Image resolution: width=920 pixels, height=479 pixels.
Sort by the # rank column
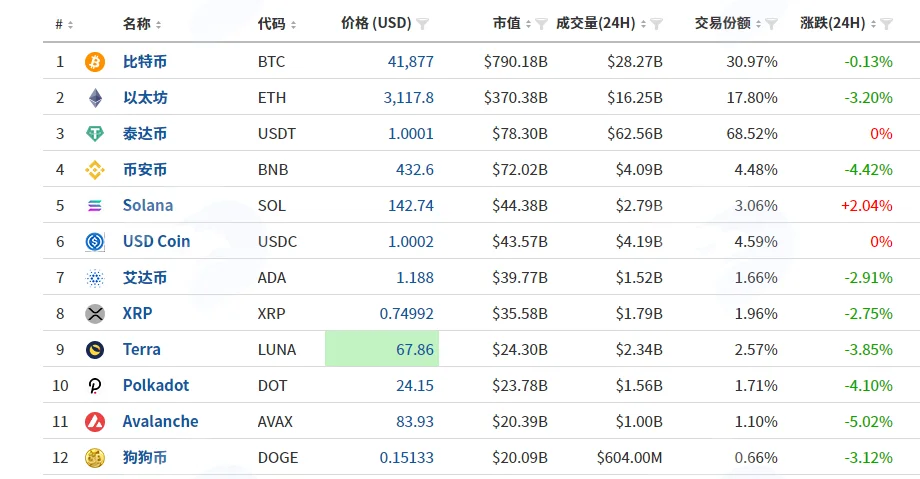pos(64,24)
